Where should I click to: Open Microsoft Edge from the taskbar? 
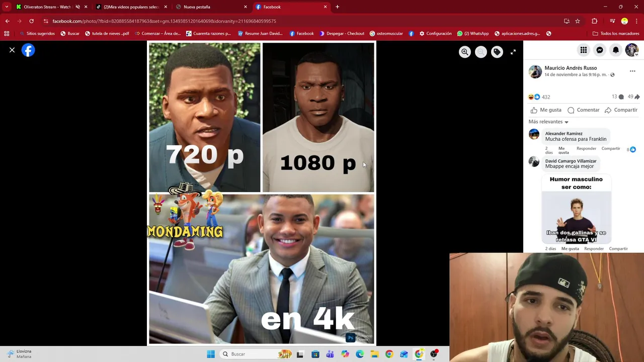tap(360, 354)
